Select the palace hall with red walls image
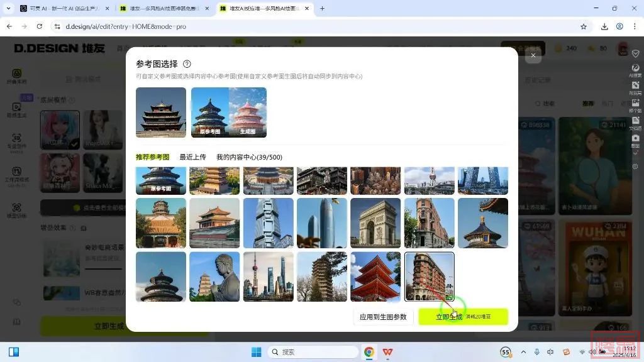 tap(214, 223)
